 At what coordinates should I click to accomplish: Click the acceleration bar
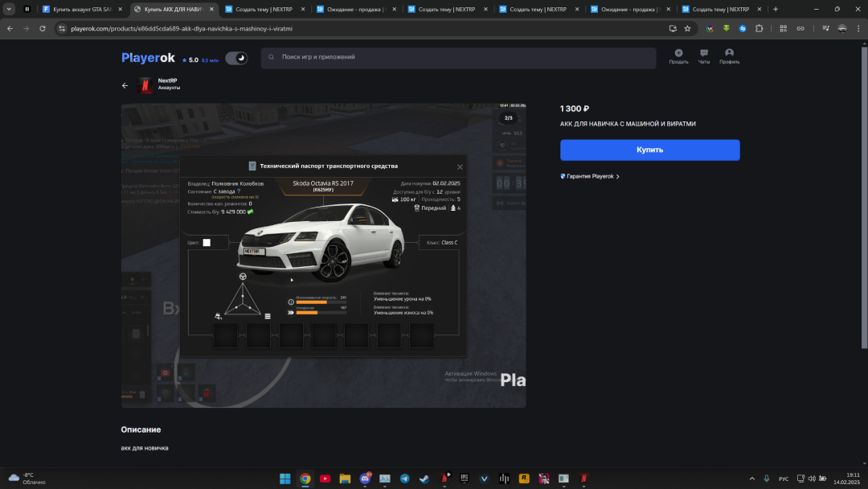click(321, 313)
